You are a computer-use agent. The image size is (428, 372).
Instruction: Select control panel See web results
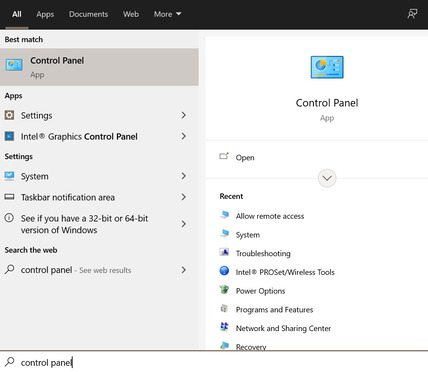(x=99, y=270)
